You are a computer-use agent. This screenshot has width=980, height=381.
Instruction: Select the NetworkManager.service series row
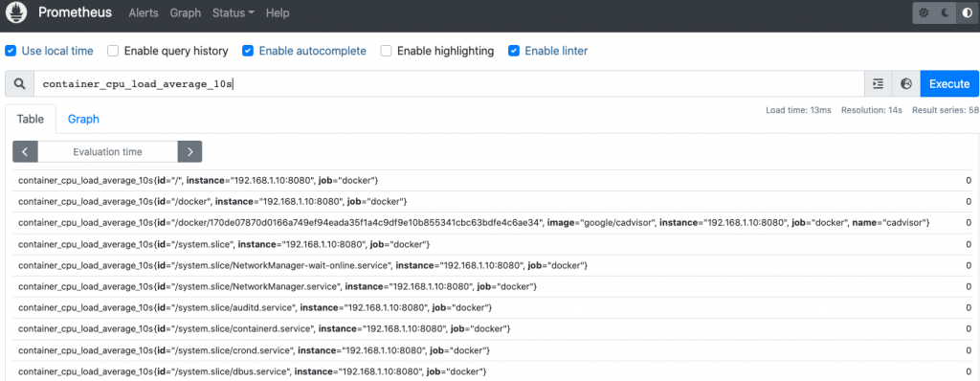click(x=493, y=286)
